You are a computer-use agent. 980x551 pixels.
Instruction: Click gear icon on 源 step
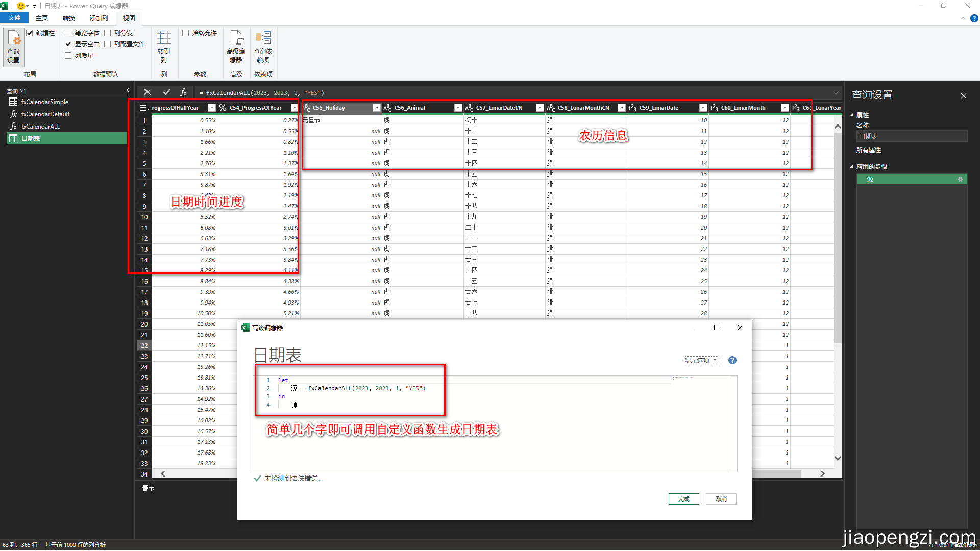click(x=960, y=179)
